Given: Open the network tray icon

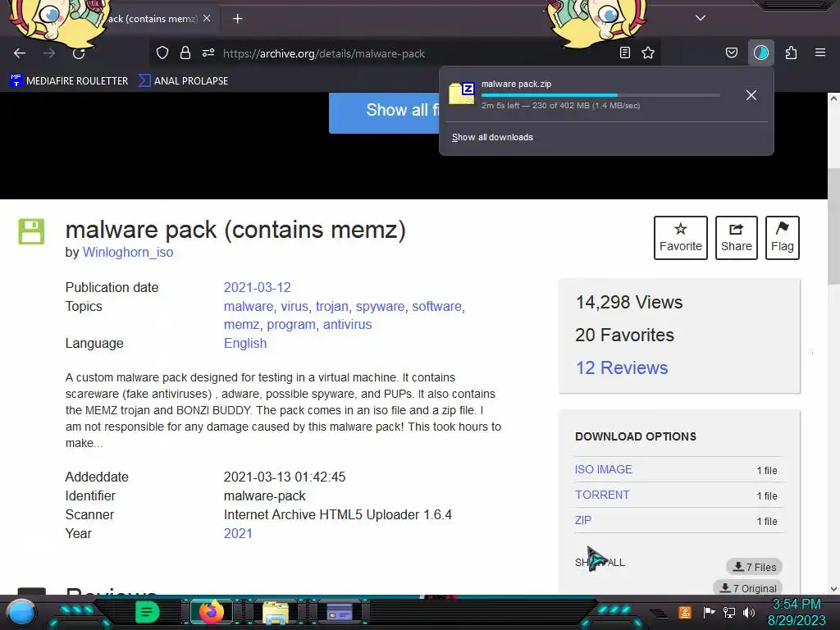Looking at the screenshot, I should pos(729,612).
